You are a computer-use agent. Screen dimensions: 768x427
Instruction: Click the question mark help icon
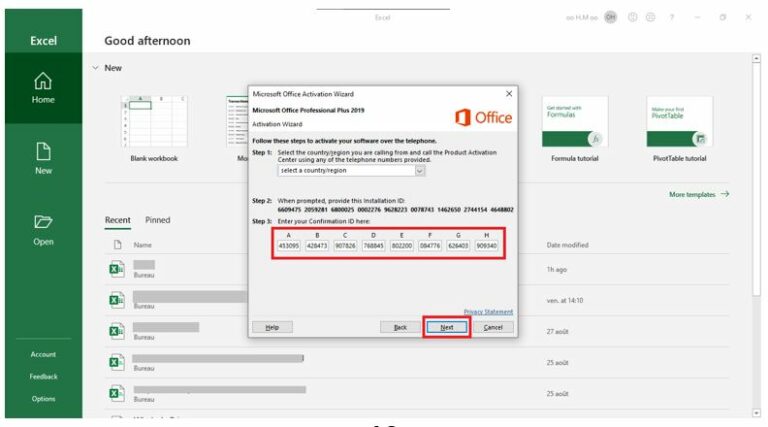pyautogui.click(x=670, y=17)
